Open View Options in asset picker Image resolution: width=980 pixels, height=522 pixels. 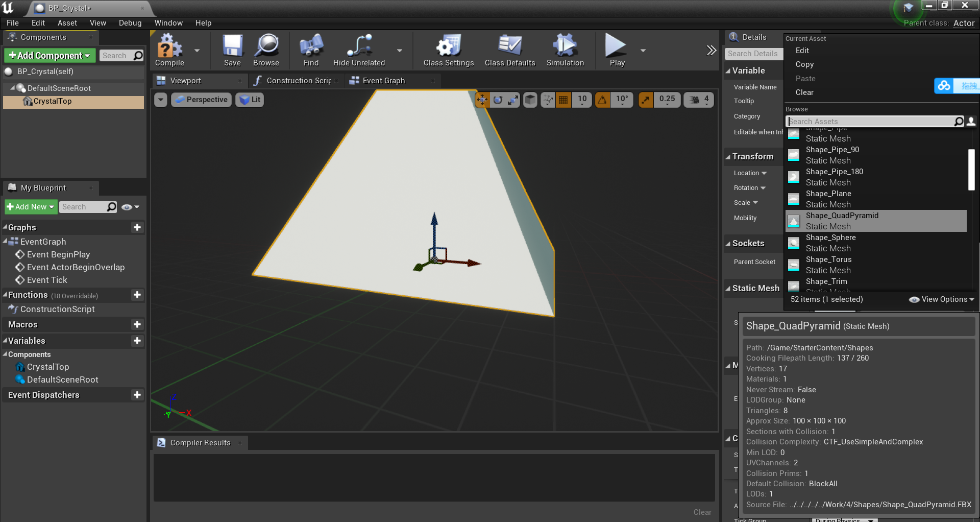[942, 299]
